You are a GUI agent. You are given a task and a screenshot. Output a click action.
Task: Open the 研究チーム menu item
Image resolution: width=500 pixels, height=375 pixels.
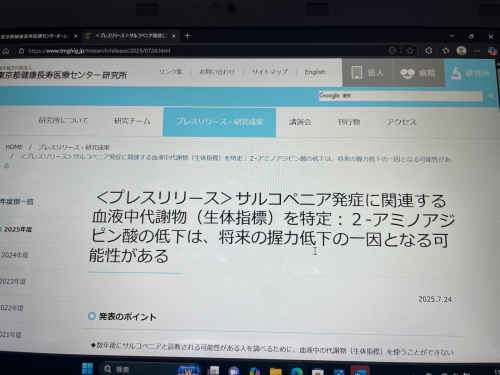(132, 121)
